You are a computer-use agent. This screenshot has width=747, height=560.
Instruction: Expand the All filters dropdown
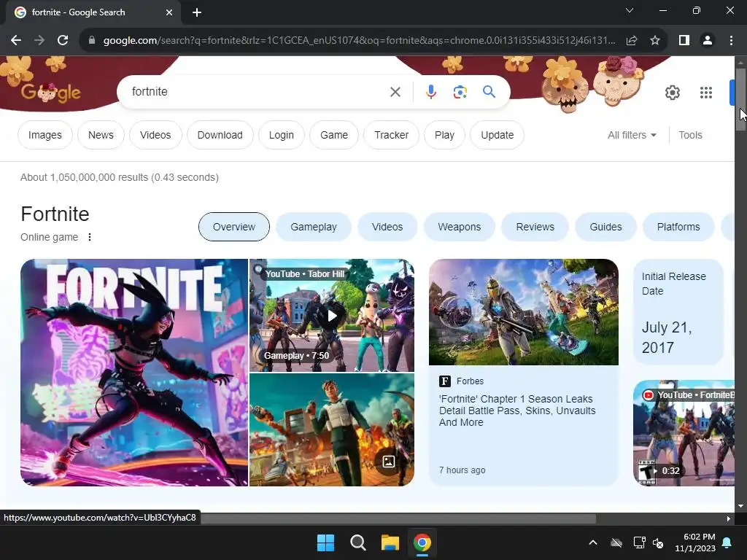pos(632,135)
